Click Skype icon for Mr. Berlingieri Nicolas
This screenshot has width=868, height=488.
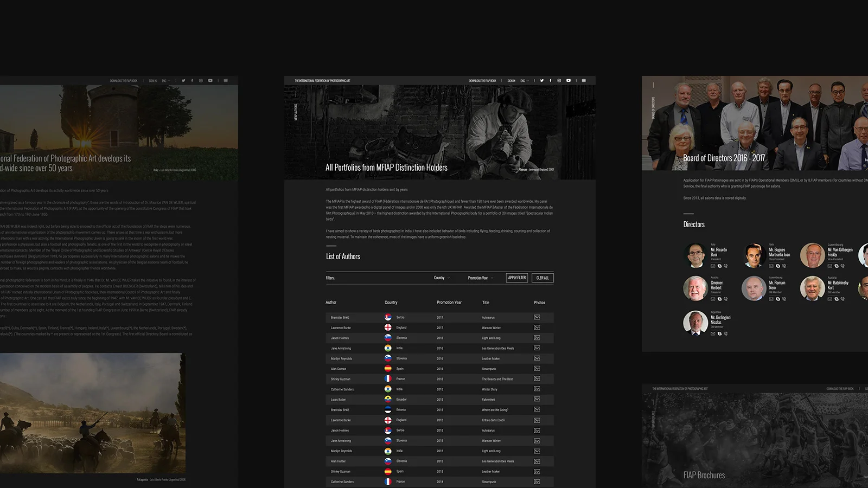tap(719, 334)
